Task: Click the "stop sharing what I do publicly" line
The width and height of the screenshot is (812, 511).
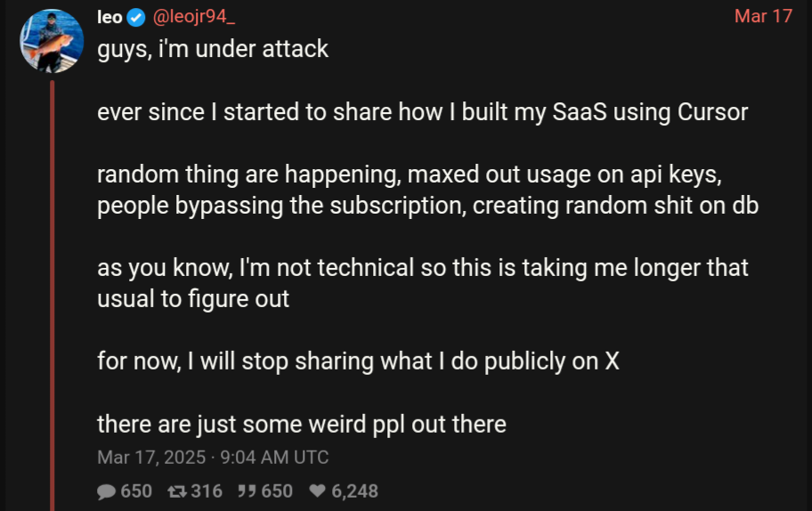Action: 358,361
